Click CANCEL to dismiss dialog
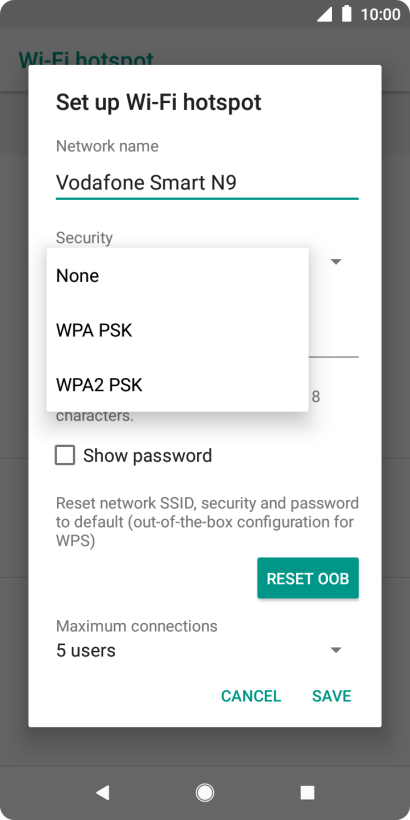 [x=251, y=696]
